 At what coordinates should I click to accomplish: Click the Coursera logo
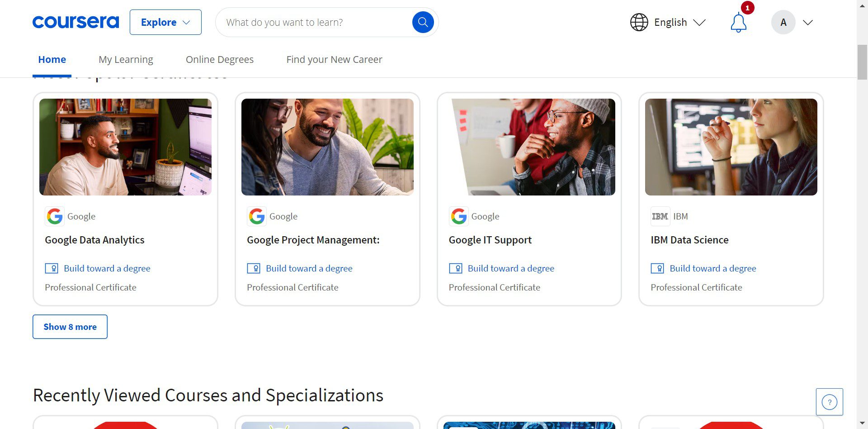coord(75,22)
